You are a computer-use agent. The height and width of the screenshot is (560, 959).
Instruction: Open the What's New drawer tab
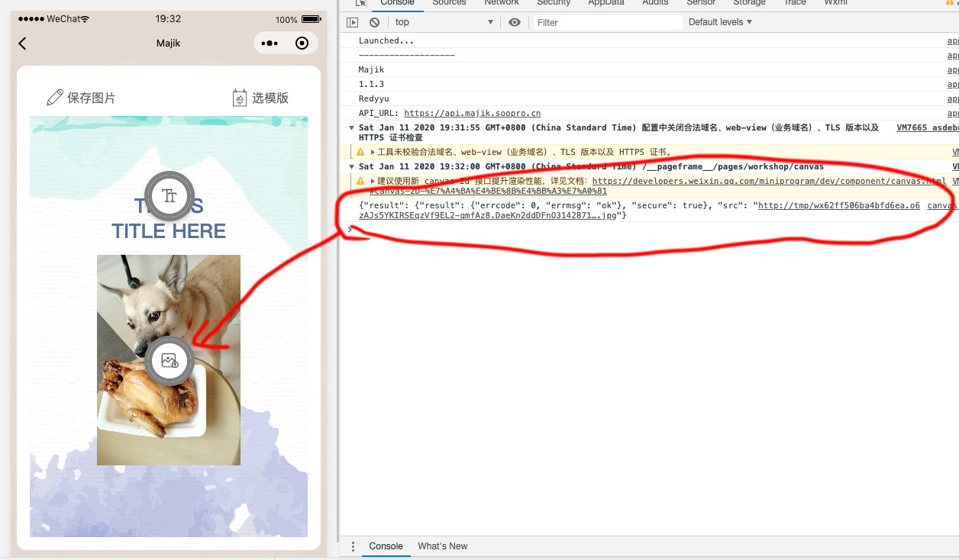443,546
